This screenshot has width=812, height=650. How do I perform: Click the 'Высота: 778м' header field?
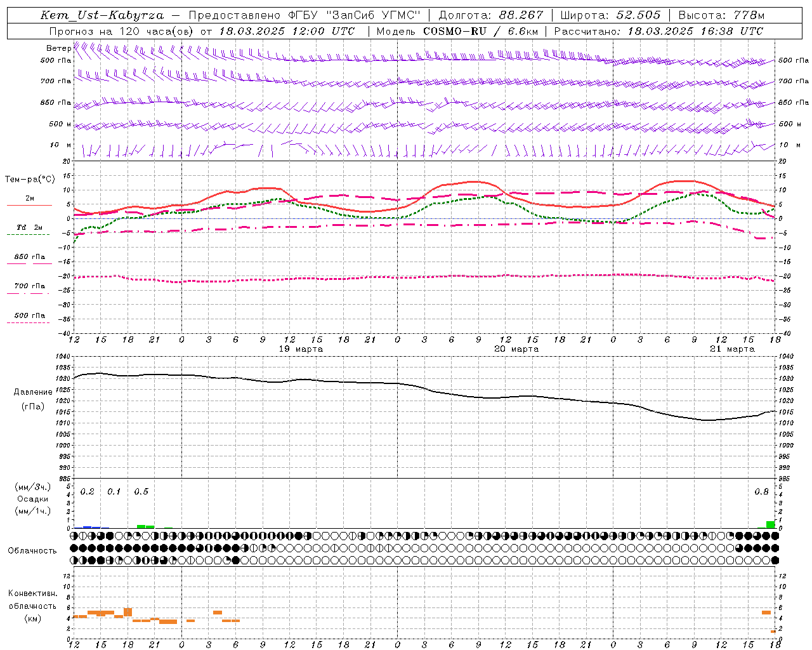[721, 15]
